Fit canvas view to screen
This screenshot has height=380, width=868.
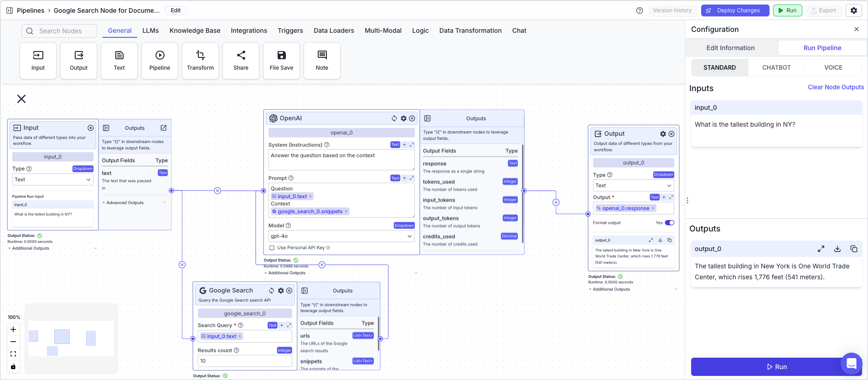coord(13,354)
